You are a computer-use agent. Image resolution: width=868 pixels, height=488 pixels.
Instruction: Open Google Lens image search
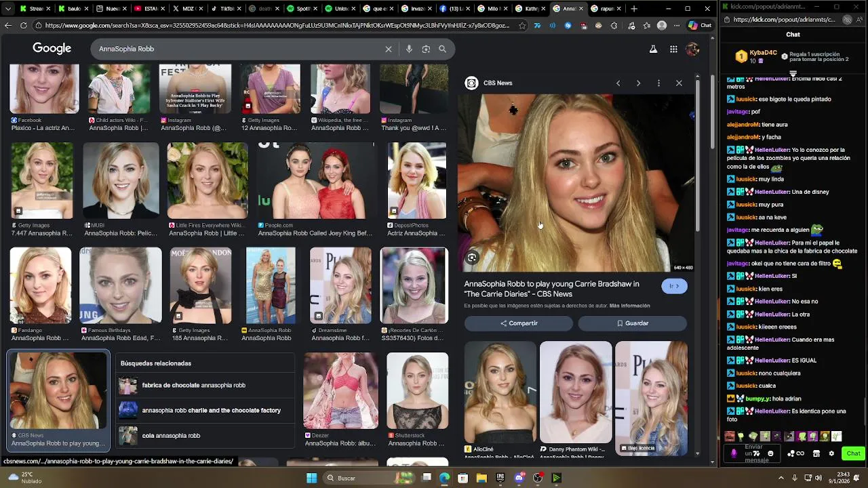426,49
